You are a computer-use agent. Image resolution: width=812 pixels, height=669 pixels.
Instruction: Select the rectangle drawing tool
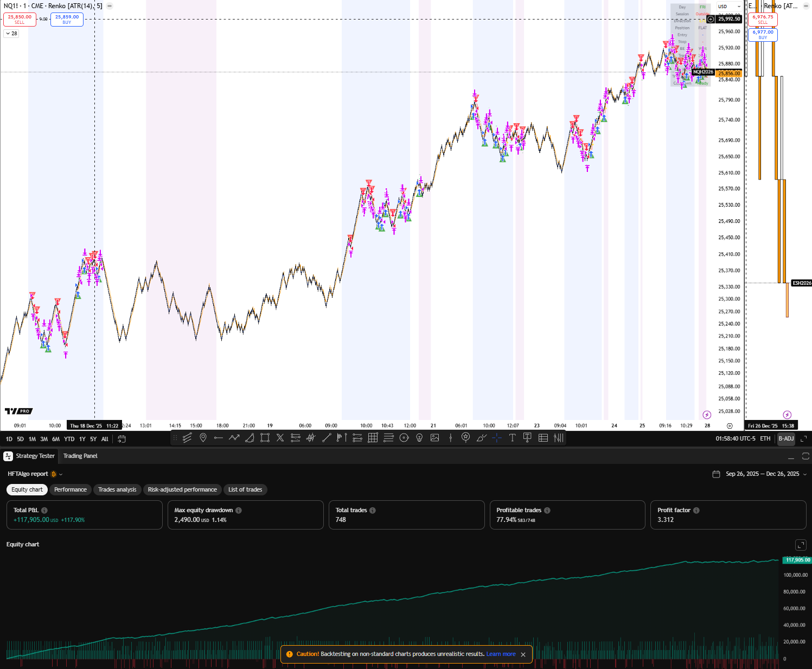(264, 438)
